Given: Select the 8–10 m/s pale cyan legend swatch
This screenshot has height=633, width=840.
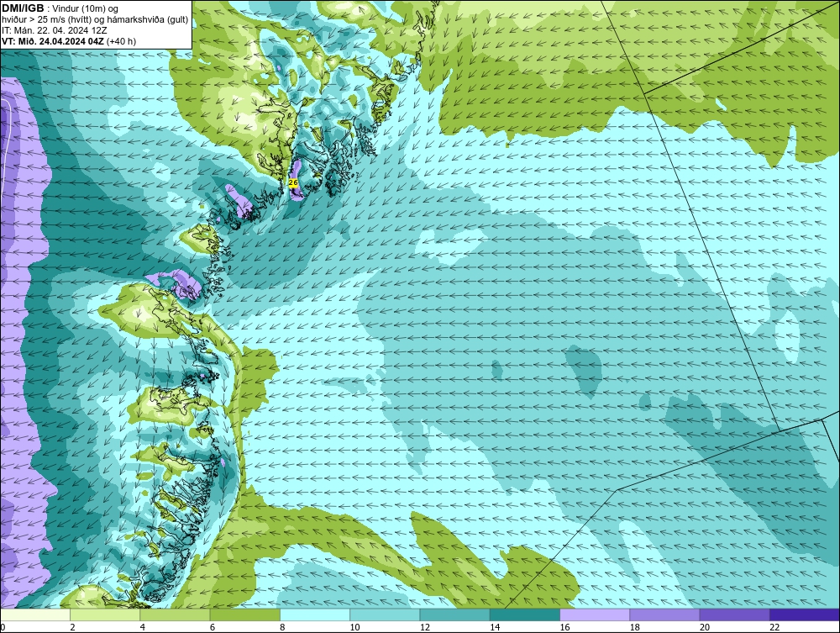Looking at the screenshot, I should click(x=315, y=615).
